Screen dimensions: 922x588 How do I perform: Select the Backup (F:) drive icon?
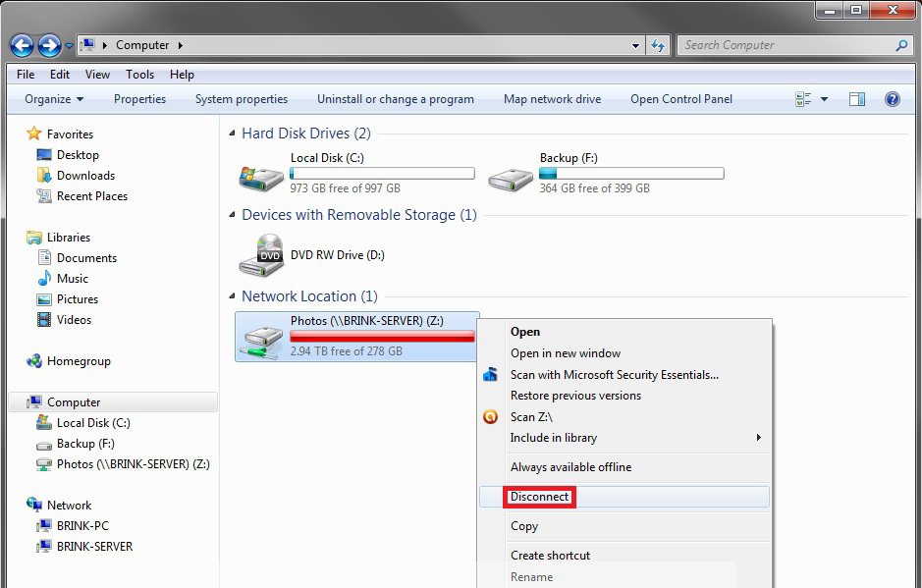pyautogui.click(x=511, y=178)
